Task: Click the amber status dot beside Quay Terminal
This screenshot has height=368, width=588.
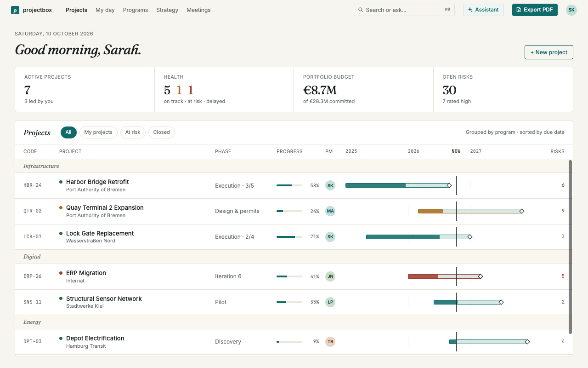Action: (61, 207)
